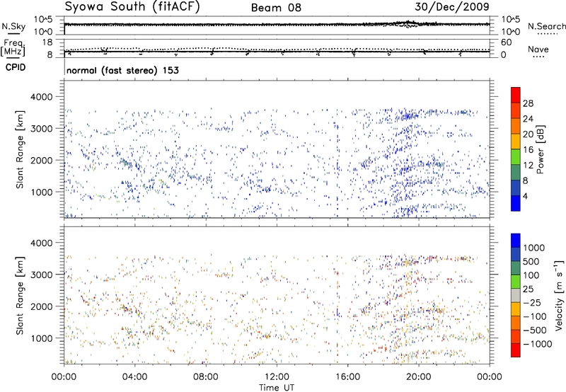Image resolution: width=566 pixels, height=392 pixels.
Task: Click the grey Velocity colorbar segment
Action: tap(516, 295)
